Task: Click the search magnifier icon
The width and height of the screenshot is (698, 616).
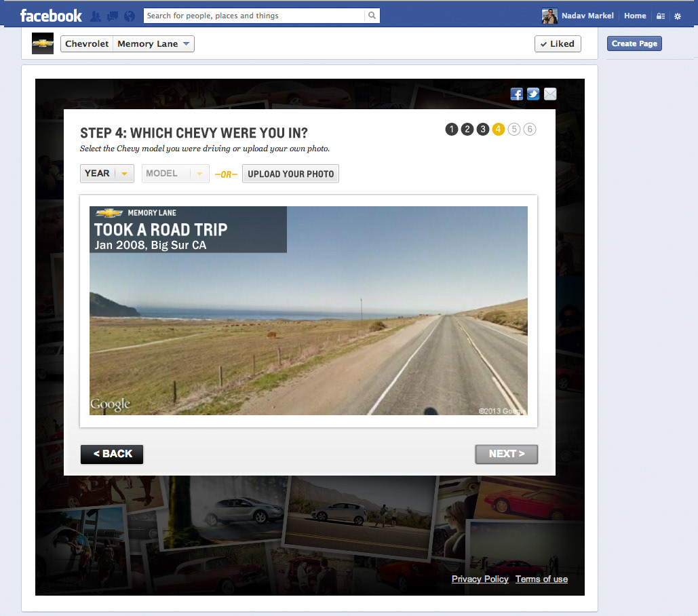Action: point(372,16)
